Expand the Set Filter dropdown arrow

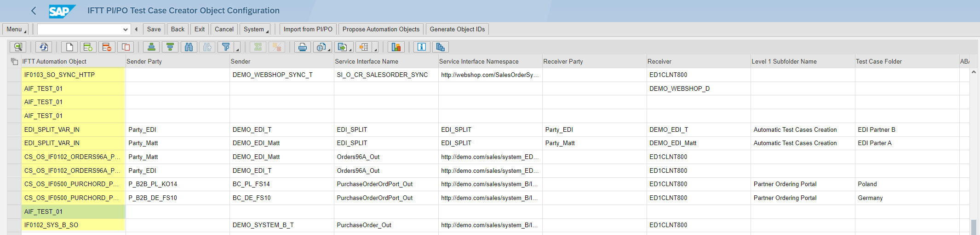point(237,48)
